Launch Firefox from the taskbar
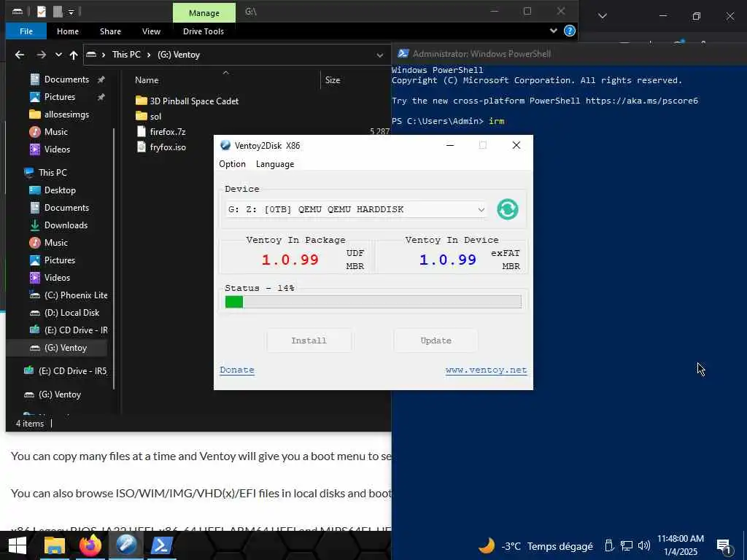 90,545
